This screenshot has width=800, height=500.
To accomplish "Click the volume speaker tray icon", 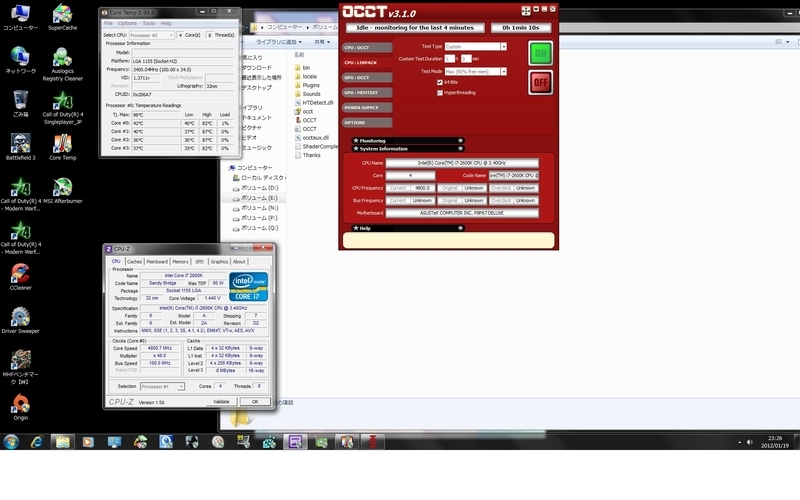I will (x=749, y=442).
